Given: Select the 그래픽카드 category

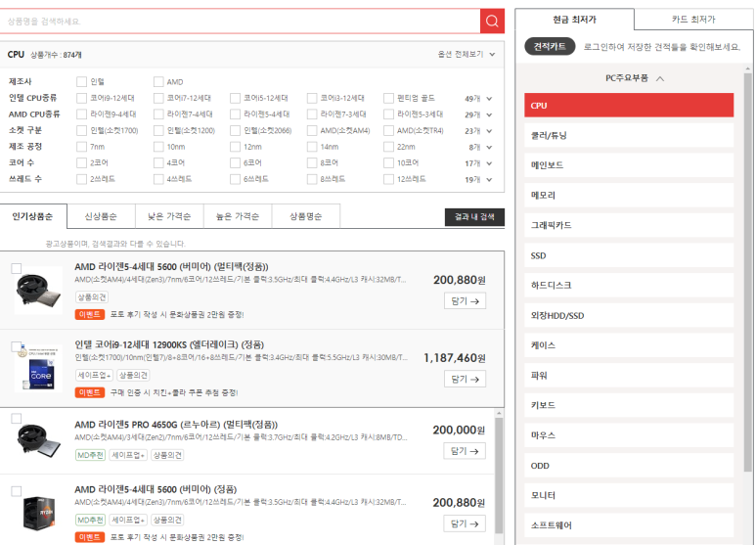Looking at the screenshot, I should pos(629,225).
